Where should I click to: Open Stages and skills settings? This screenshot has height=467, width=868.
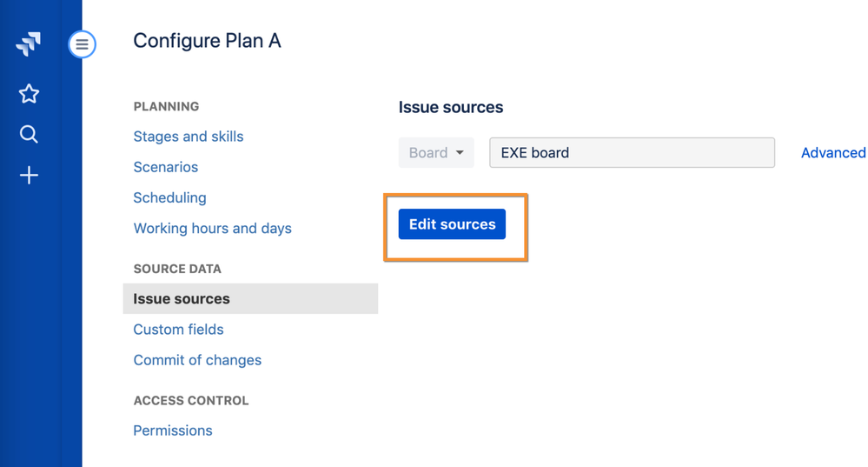pyautogui.click(x=188, y=137)
